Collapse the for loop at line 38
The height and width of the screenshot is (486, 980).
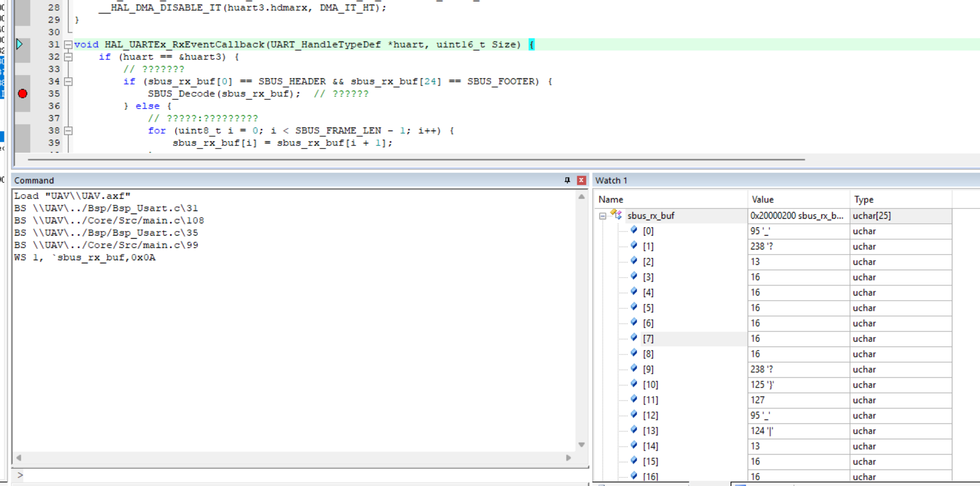pos(68,131)
